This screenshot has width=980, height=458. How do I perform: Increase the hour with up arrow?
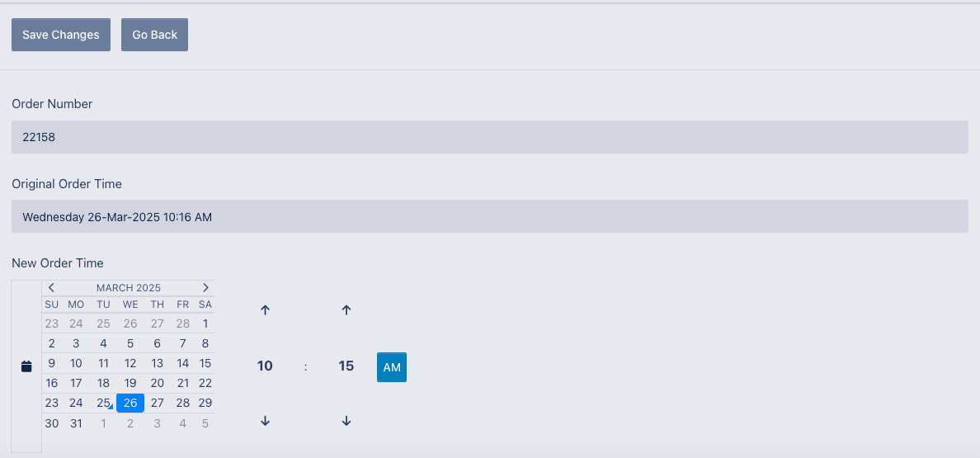click(x=265, y=310)
